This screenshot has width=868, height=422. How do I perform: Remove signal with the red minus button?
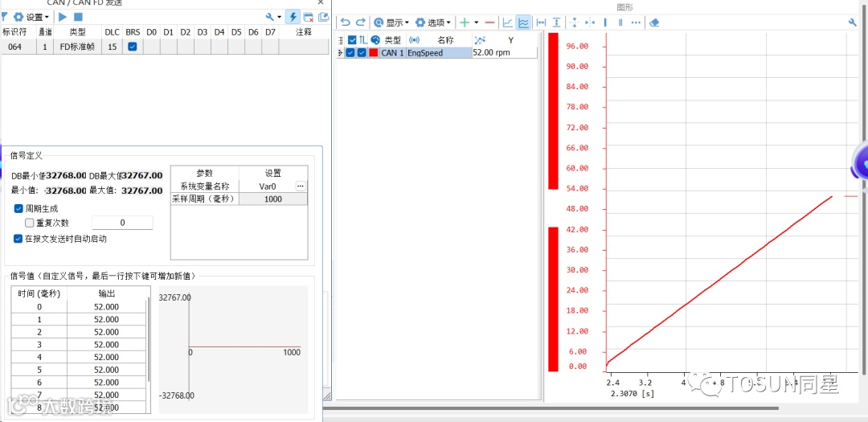pyautogui.click(x=490, y=23)
